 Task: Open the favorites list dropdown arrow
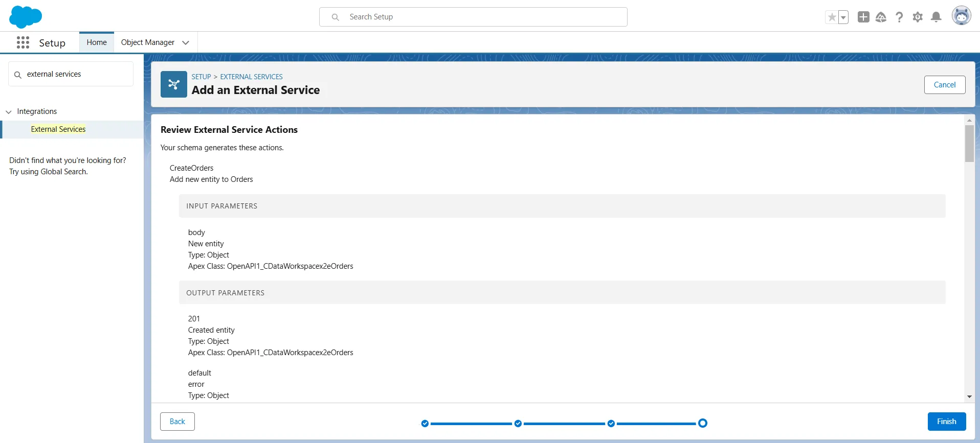[x=843, y=17]
